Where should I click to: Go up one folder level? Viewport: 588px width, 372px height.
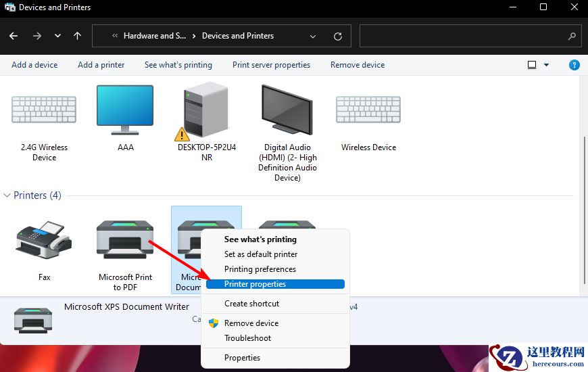(x=77, y=36)
